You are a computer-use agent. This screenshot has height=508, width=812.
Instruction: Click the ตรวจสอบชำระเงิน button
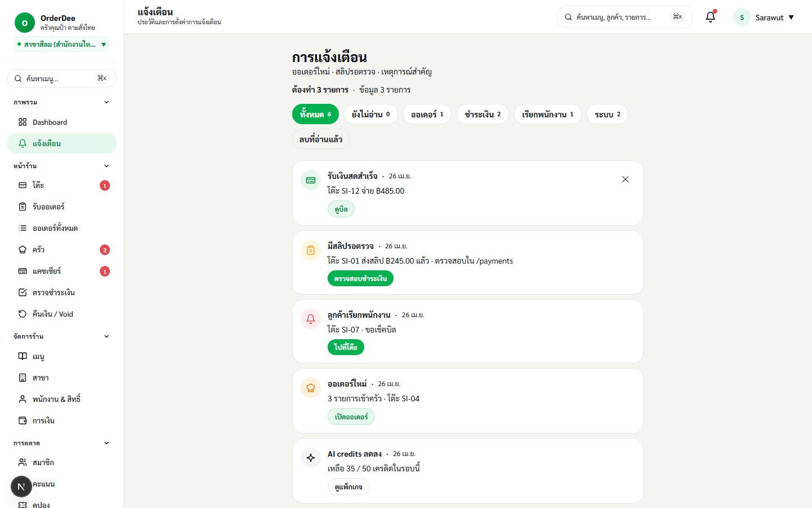click(360, 278)
